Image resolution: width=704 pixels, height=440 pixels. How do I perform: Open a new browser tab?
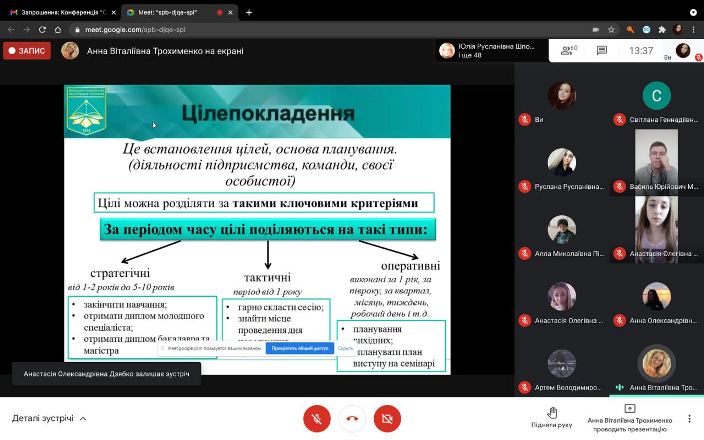coord(249,13)
